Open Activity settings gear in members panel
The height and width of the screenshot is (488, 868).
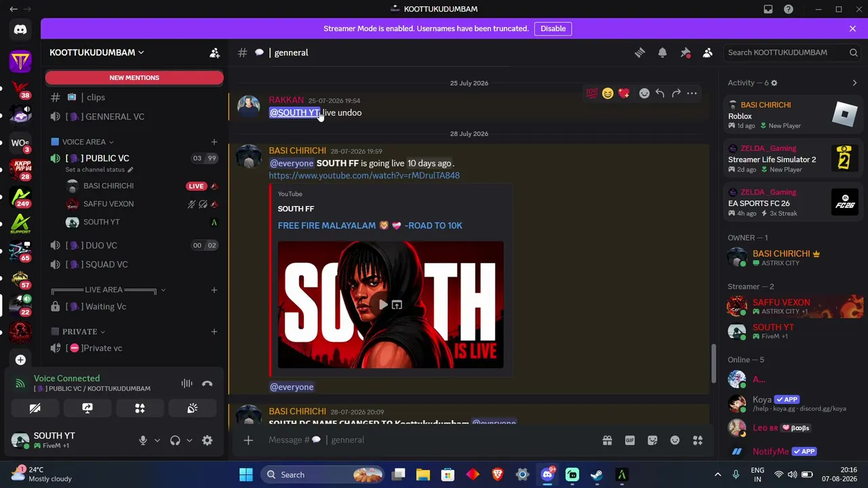click(x=774, y=83)
